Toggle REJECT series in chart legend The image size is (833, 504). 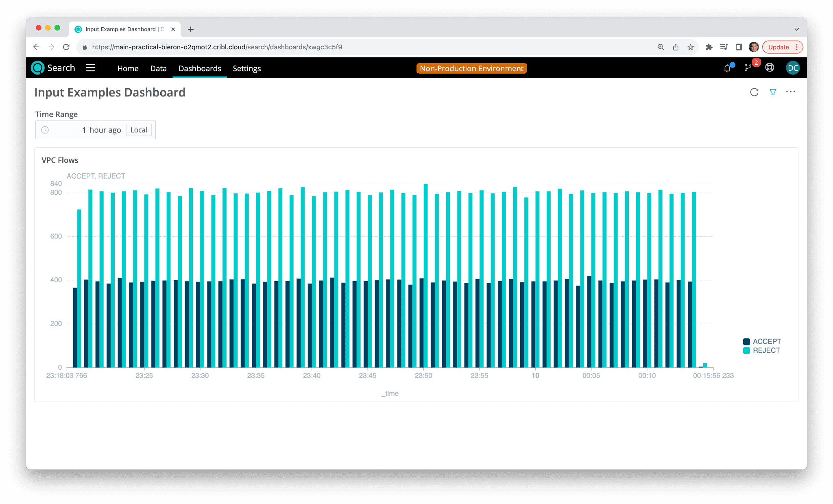click(761, 350)
